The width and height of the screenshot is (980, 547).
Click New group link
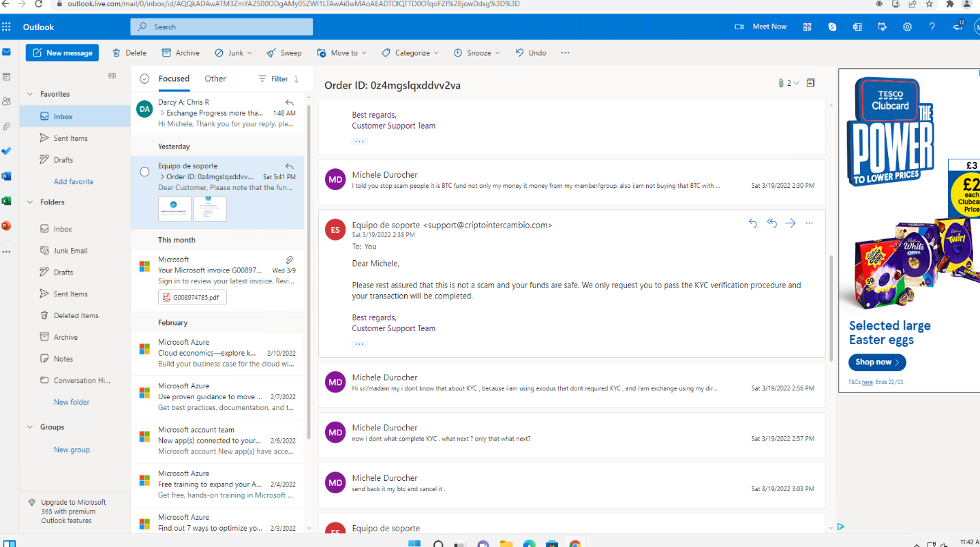point(72,450)
